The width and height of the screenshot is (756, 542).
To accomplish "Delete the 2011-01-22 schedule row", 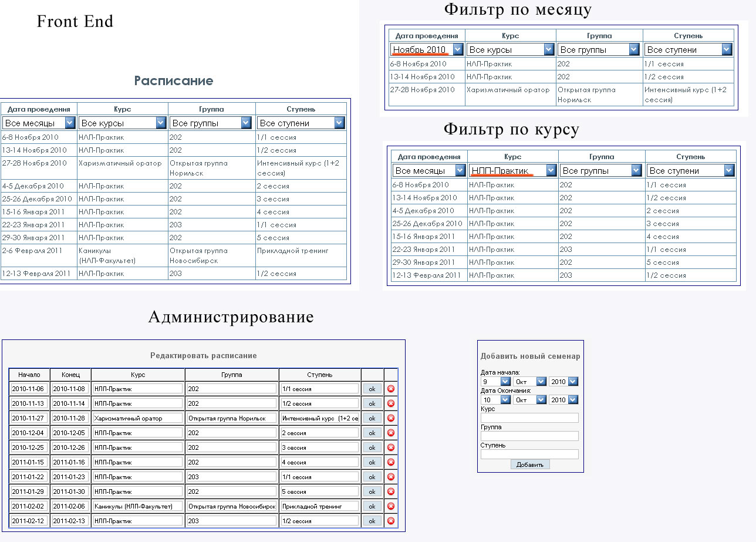I will [x=391, y=477].
